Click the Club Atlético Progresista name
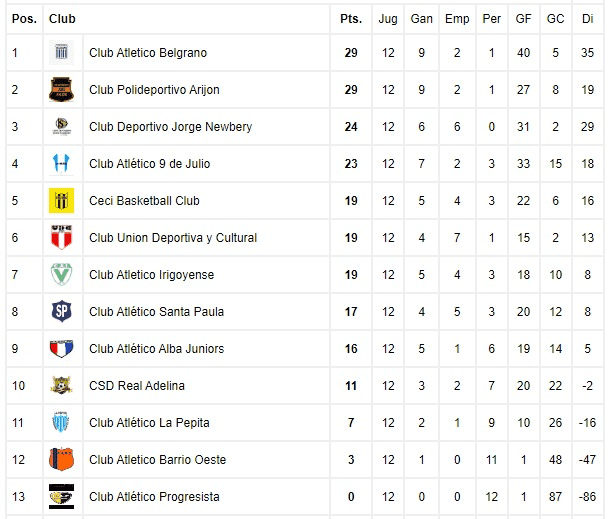615x519 pixels. pos(154,497)
